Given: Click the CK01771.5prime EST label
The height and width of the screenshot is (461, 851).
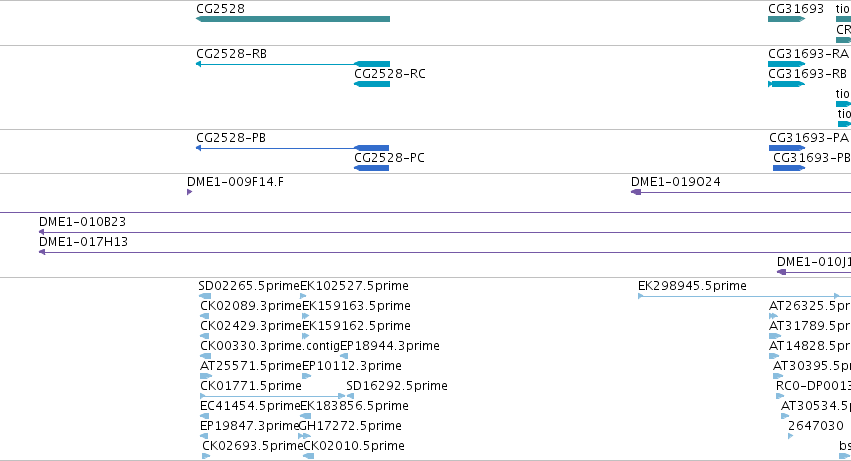Looking at the screenshot, I should [x=251, y=386].
